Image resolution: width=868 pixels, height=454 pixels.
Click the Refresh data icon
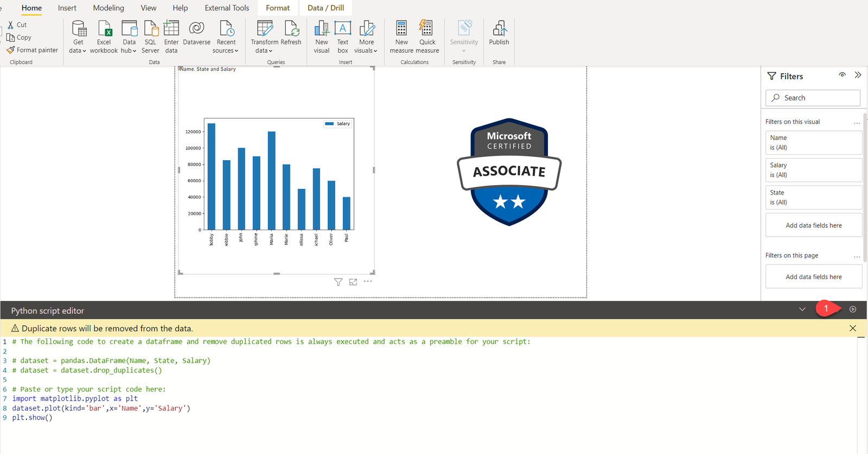click(291, 28)
